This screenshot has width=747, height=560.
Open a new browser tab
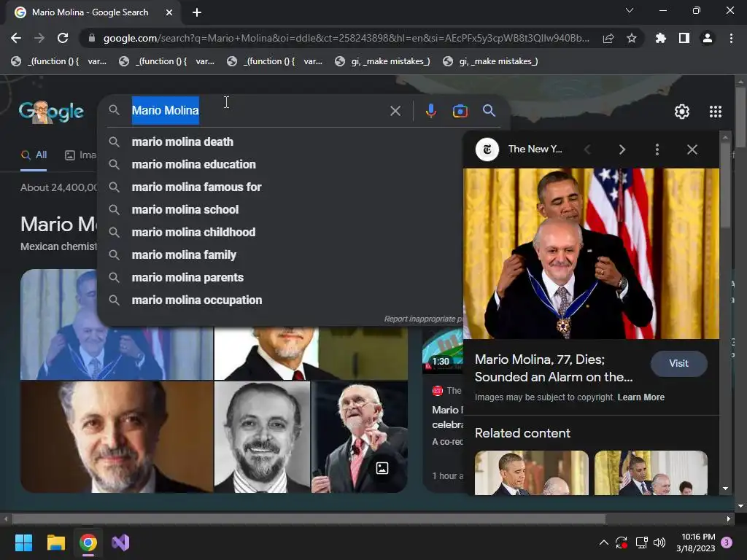(197, 12)
